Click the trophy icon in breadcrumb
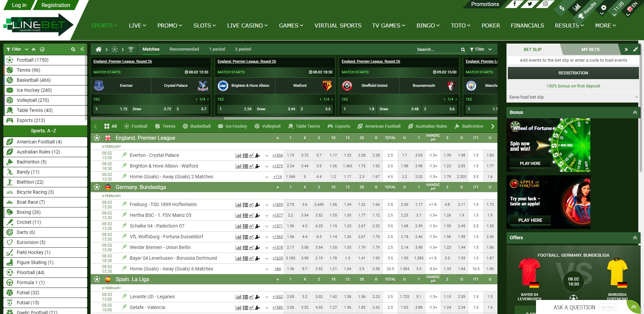The width and height of the screenshot is (644, 314). tap(131, 49)
